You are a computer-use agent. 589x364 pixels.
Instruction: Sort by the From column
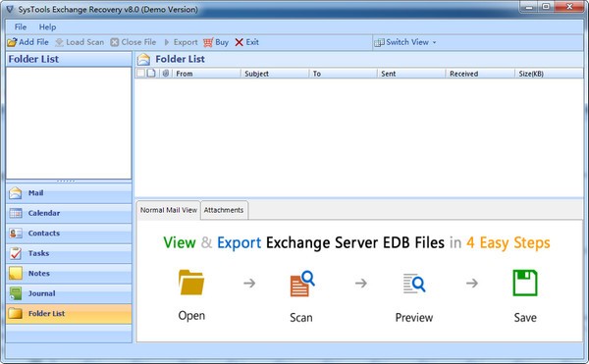pos(206,74)
